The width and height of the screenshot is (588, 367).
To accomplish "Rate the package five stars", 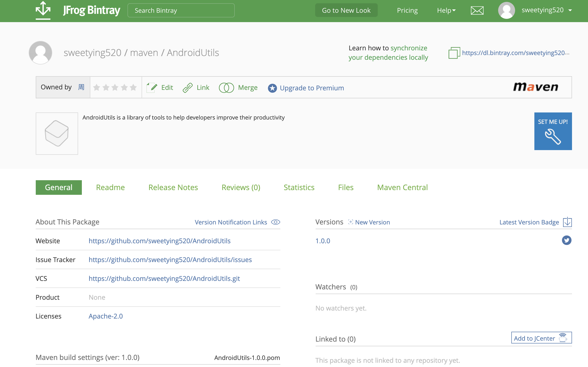I will [133, 87].
